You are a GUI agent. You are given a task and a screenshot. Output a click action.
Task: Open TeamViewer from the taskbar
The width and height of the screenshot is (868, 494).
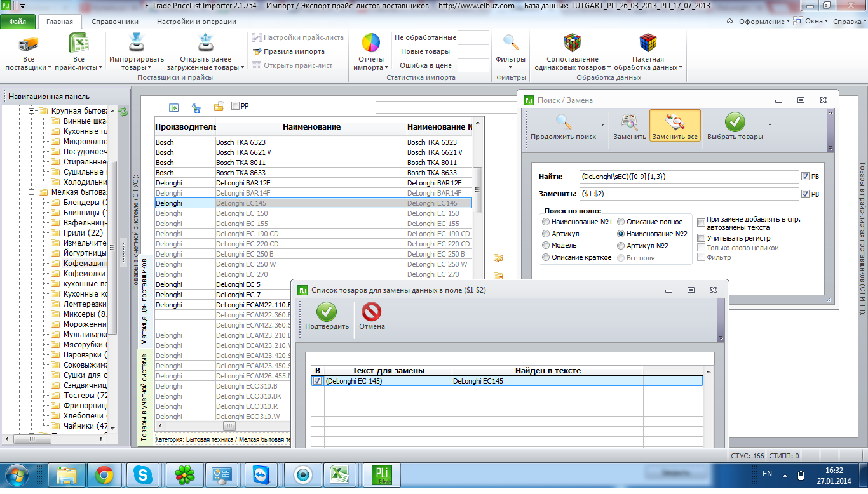tap(262, 475)
